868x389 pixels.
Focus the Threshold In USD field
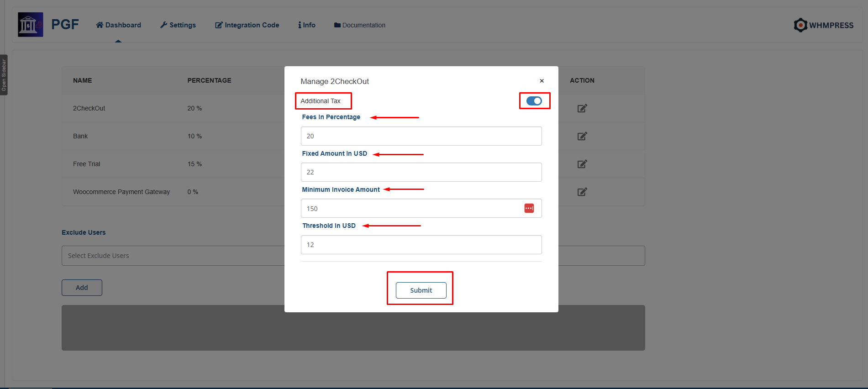coord(421,245)
